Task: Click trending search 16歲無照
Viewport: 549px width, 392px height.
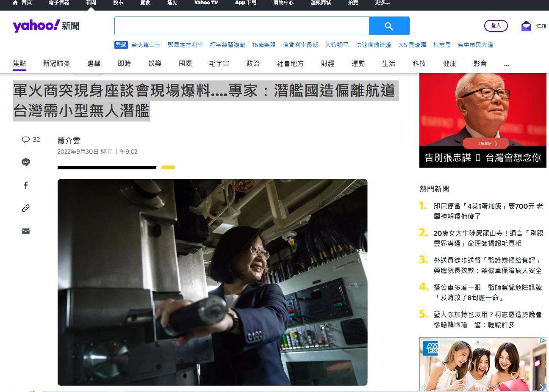Action: click(x=264, y=45)
